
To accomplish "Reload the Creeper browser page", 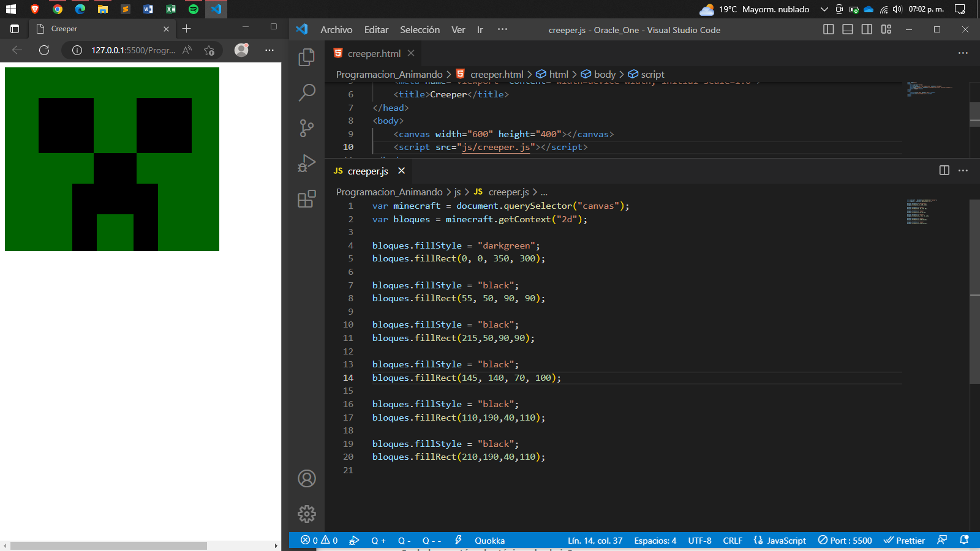I will click(x=44, y=50).
